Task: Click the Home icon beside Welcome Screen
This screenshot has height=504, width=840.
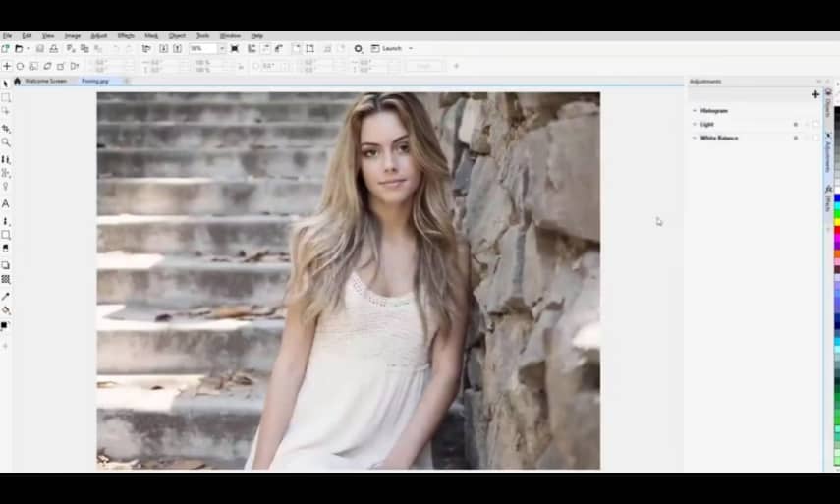Action: (17, 81)
